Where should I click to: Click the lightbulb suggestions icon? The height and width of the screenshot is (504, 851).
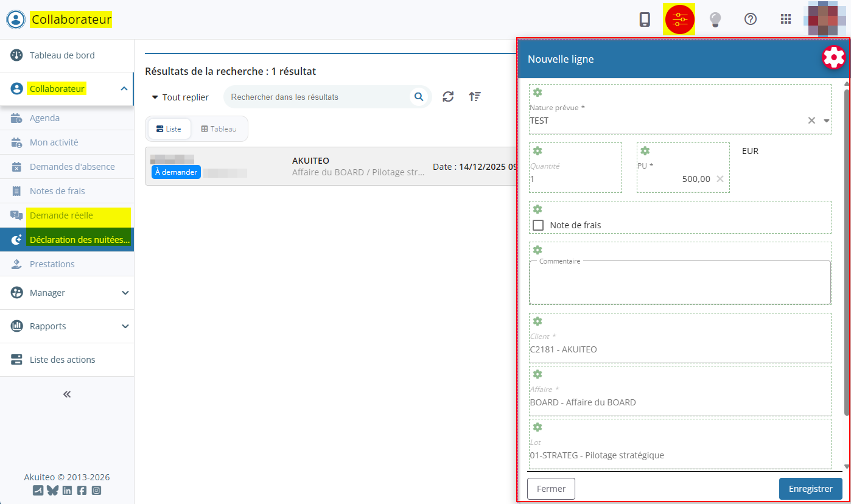(715, 19)
